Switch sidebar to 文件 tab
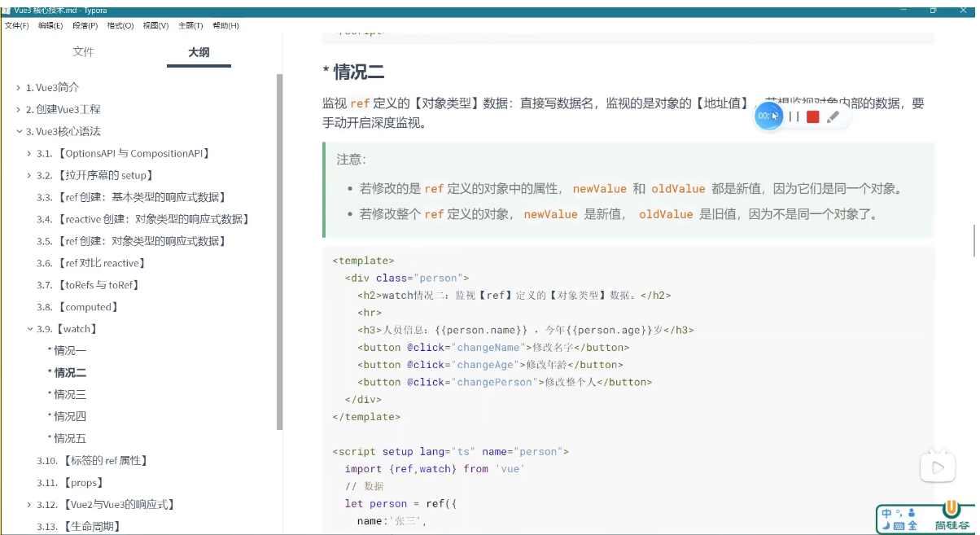 pos(83,51)
